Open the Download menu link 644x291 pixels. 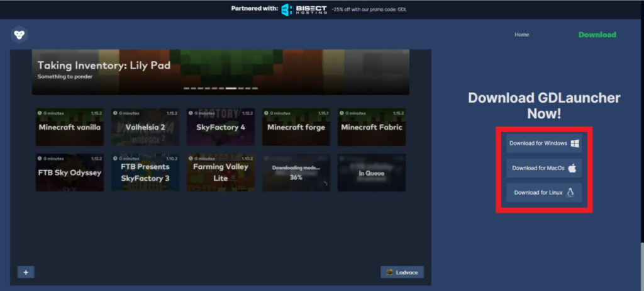[597, 35]
